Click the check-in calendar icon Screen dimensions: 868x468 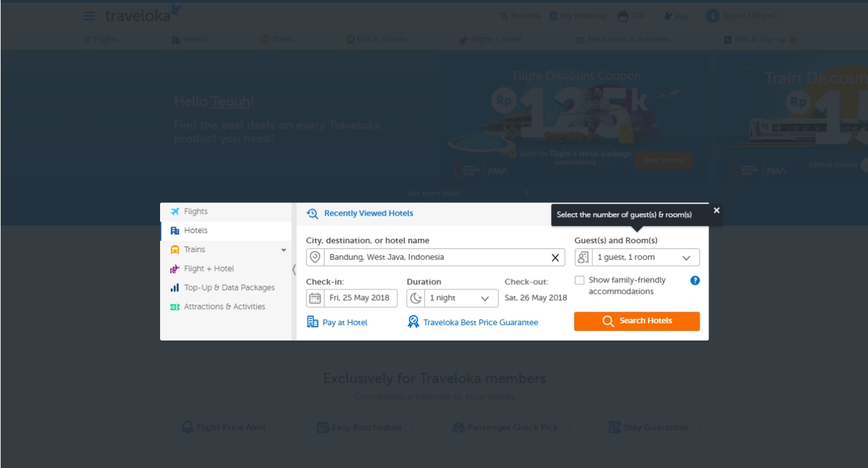pyautogui.click(x=315, y=298)
